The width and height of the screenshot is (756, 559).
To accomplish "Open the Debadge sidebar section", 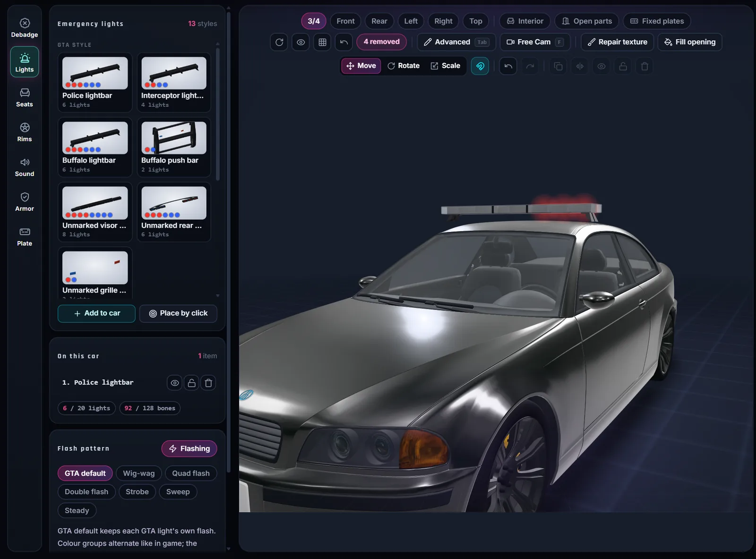I will tap(25, 28).
